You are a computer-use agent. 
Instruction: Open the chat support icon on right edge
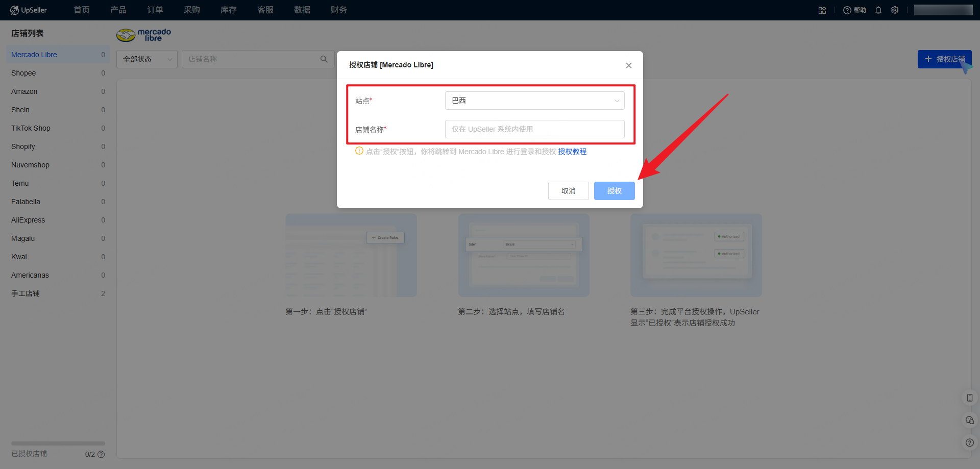click(x=970, y=420)
